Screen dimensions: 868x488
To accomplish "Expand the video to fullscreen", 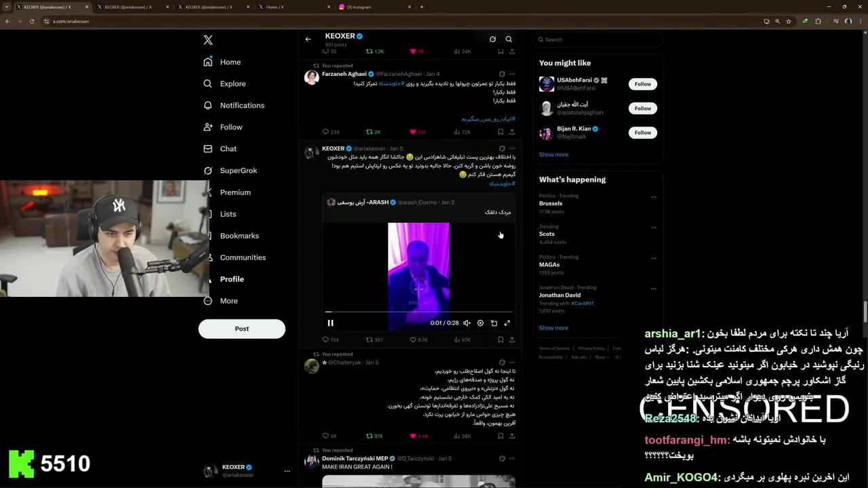I will [x=507, y=323].
